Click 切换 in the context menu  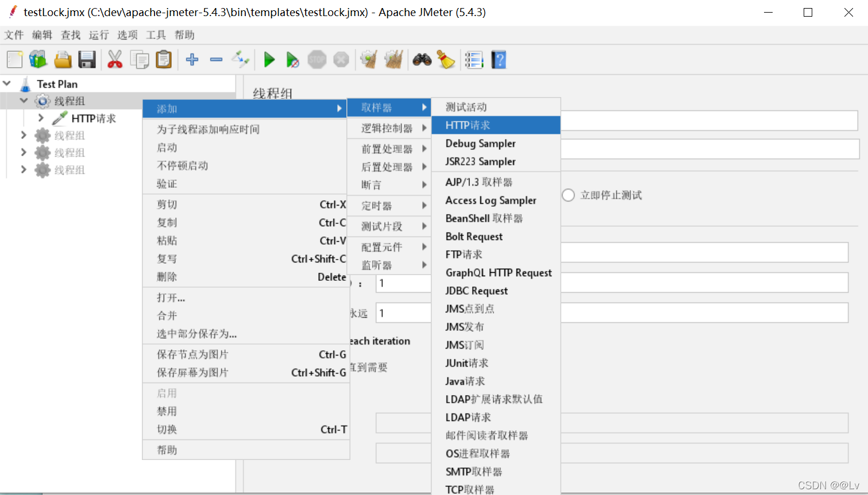(246, 430)
